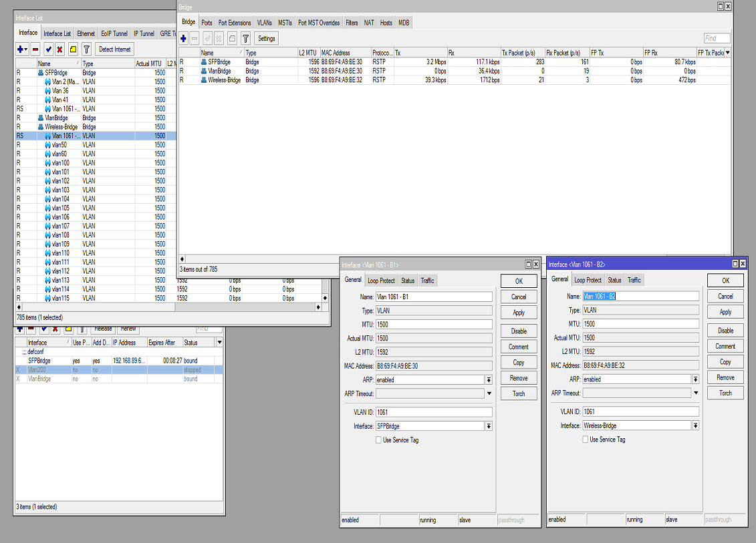Switch to the EoIP Tunnel tab
The height and width of the screenshot is (543, 756).
[114, 33]
